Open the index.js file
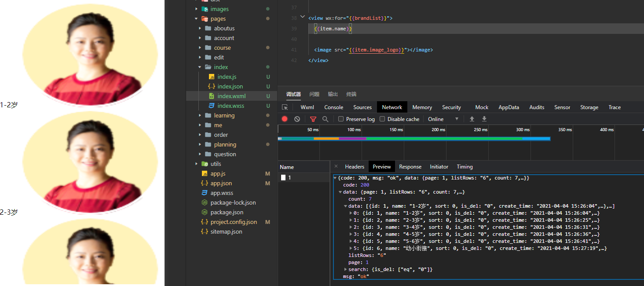644x286 pixels. pyautogui.click(x=227, y=77)
